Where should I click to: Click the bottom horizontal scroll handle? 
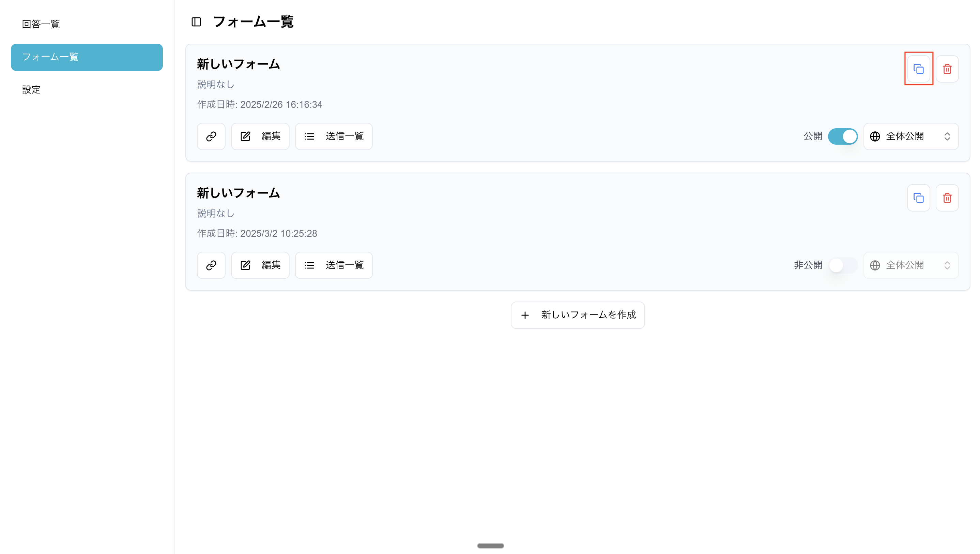coord(490,545)
